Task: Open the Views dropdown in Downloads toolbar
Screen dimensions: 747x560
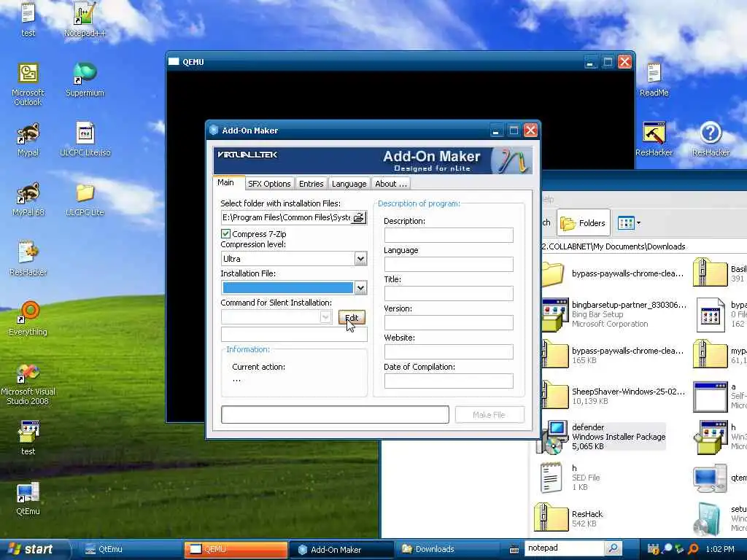Action: [630, 222]
